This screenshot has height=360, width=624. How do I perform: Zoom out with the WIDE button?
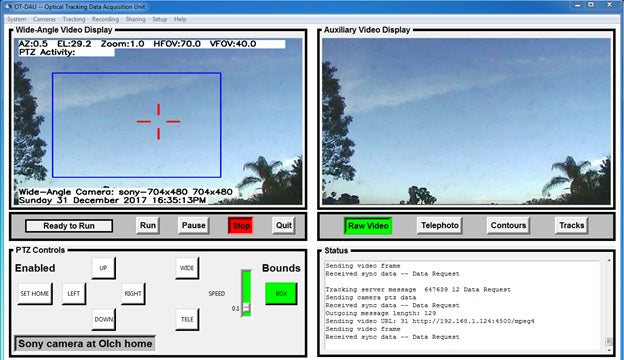[x=187, y=268]
